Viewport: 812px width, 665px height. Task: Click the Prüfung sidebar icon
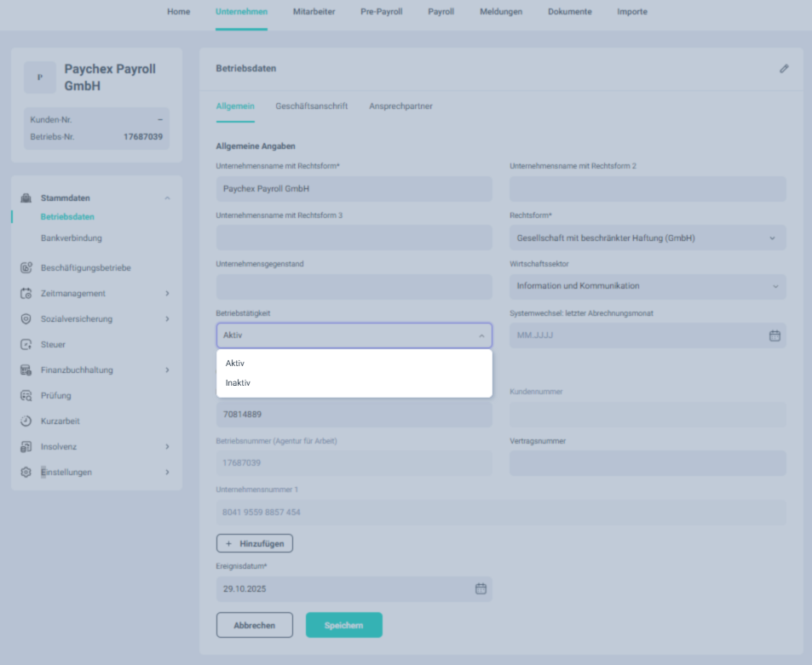[26, 396]
